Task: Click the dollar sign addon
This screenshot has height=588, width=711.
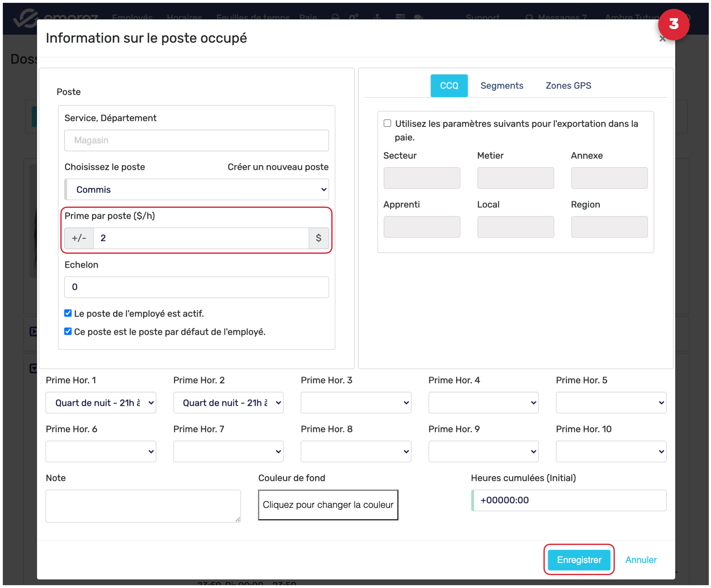Action: click(x=318, y=238)
